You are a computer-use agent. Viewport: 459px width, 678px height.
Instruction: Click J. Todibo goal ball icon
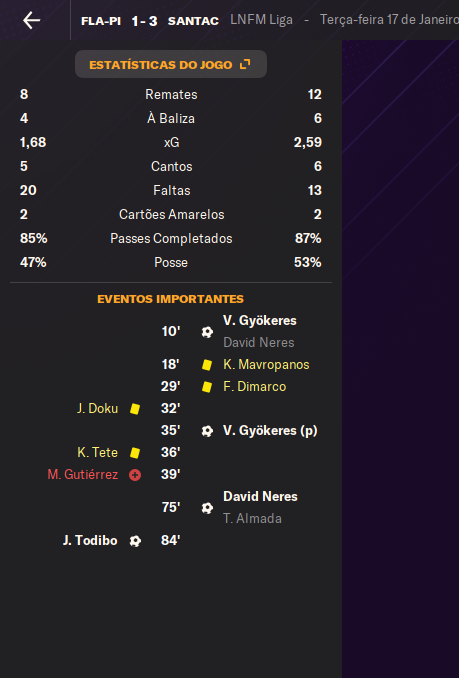[135, 541]
